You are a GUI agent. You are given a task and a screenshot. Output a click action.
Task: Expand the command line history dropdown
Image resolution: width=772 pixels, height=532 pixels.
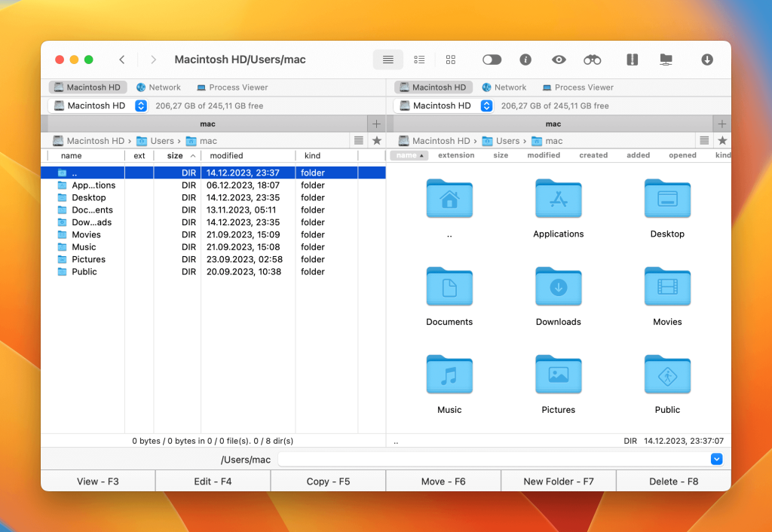716,459
